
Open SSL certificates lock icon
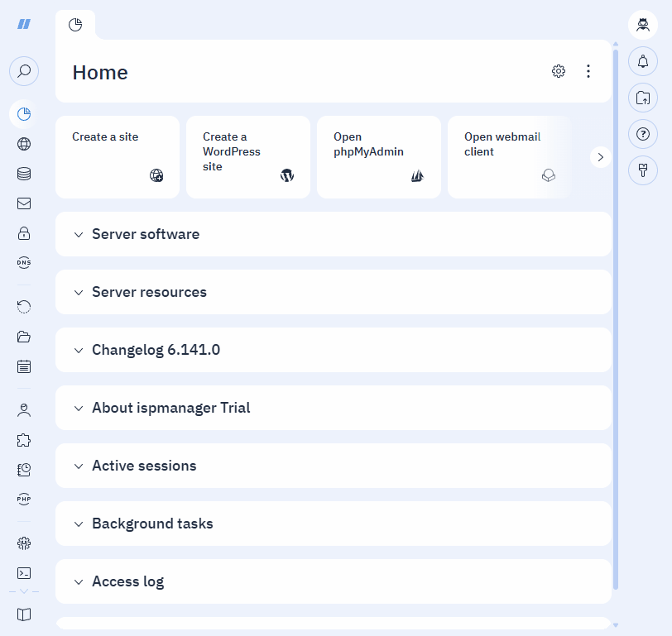(x=24, y=233)
